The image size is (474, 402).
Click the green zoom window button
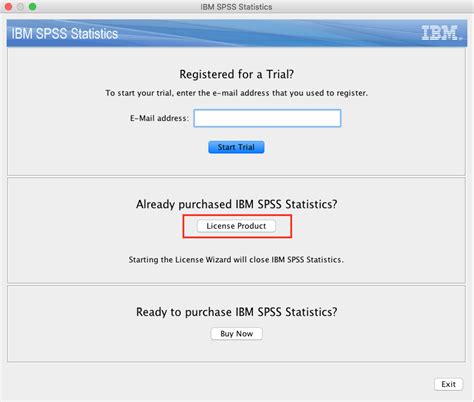[33, 7]
